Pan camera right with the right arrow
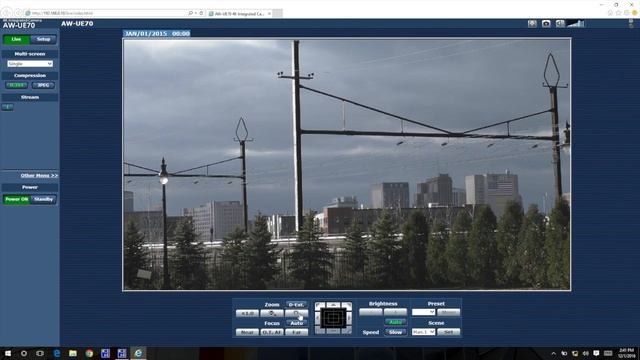This screenshot has height=360, width=640. pyautogui.click(x=349, y=318)
